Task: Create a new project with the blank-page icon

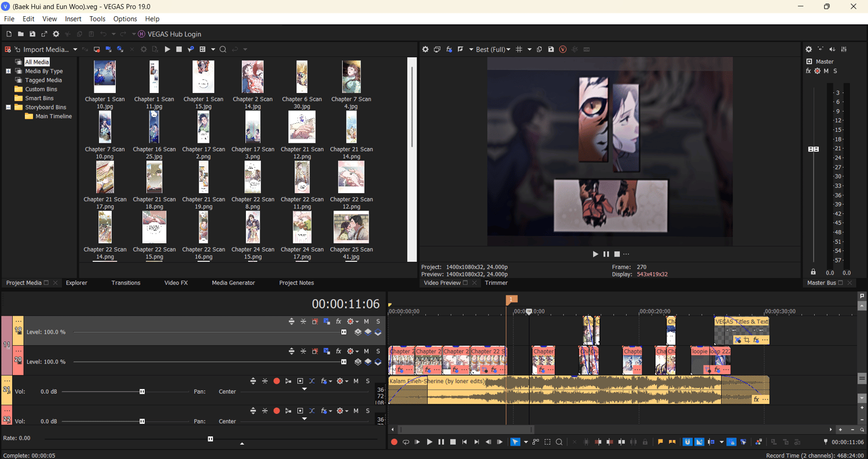Action: pyautogui.click(x=9, y=34)
